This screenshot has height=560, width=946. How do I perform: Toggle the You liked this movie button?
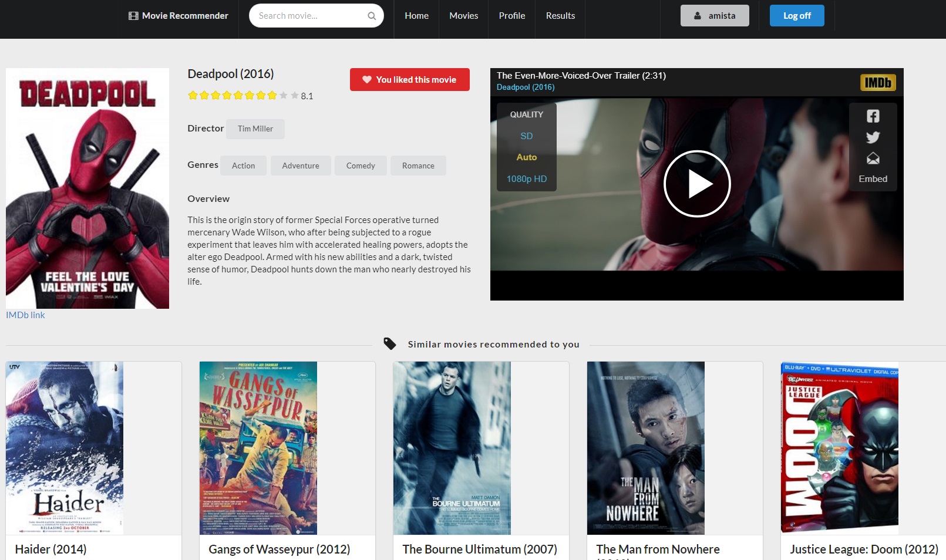410,80
